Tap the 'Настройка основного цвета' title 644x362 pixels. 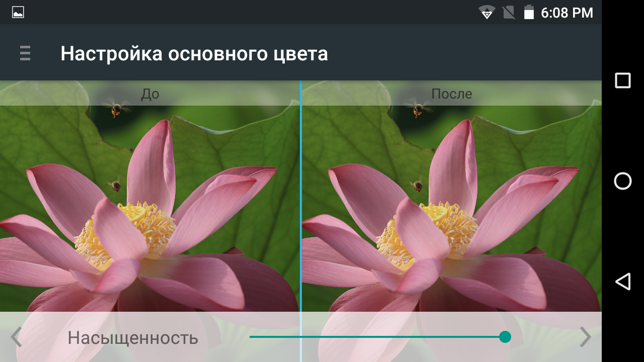[194, 53]
